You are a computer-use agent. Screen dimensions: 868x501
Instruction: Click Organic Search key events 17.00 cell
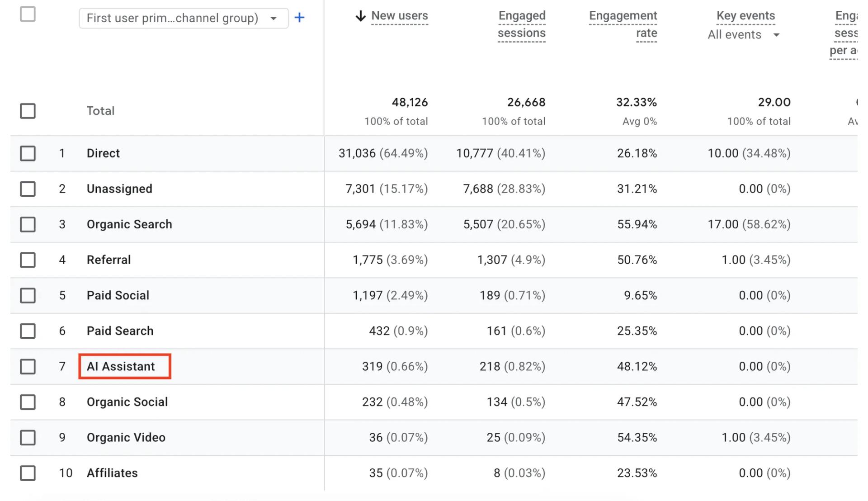click(749, 224)
